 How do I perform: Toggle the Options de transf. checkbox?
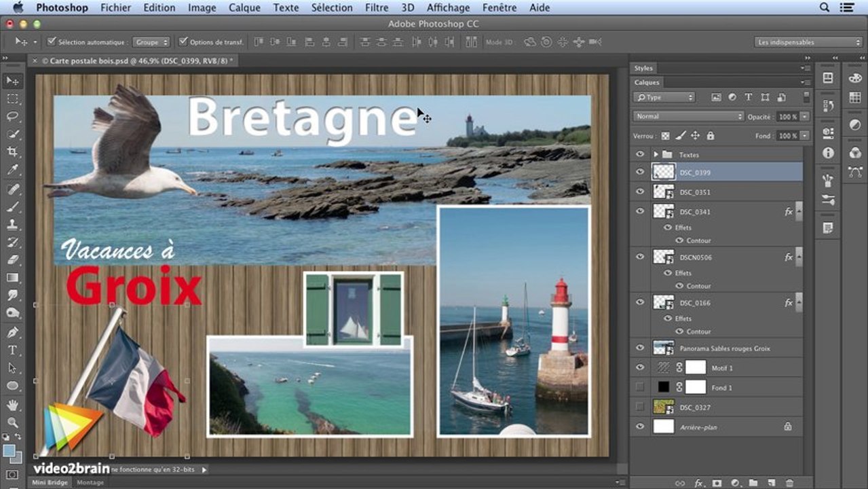point(183,41)
